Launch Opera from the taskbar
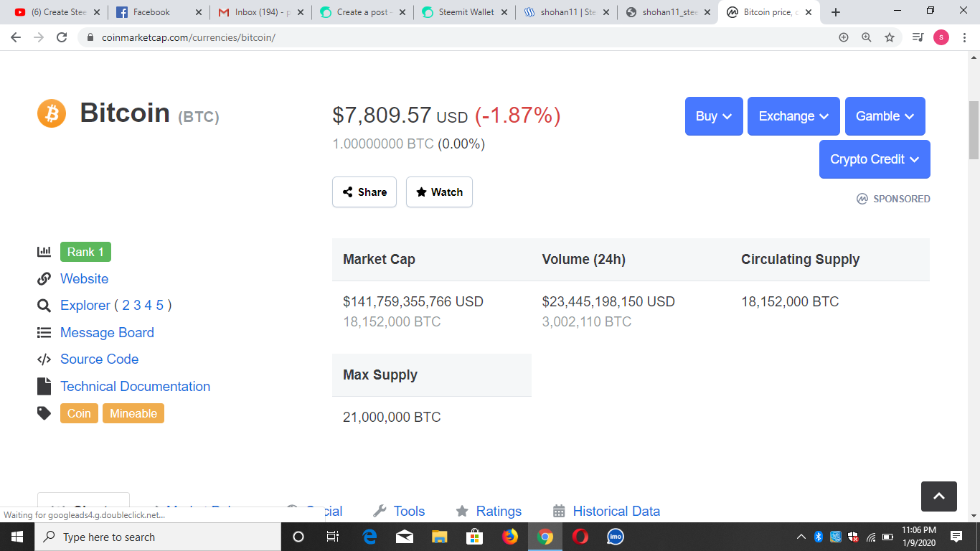980x551 pixels. coord(580,537)
